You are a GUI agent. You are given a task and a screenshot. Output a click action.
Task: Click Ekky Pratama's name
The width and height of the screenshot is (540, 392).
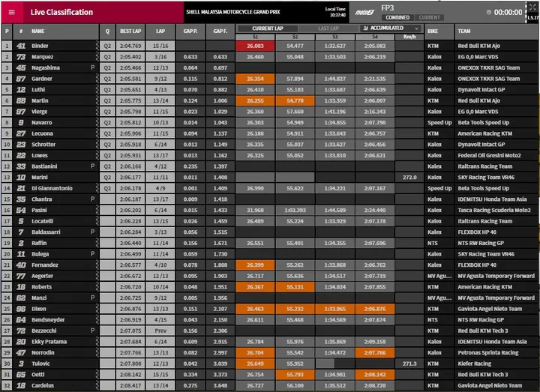tap(49, 342)
